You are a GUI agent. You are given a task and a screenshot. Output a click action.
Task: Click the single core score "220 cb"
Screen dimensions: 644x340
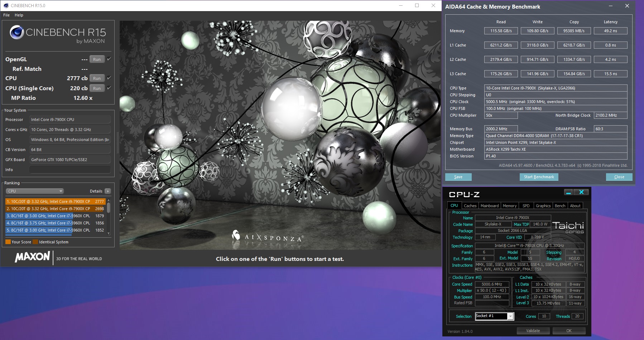79,88
